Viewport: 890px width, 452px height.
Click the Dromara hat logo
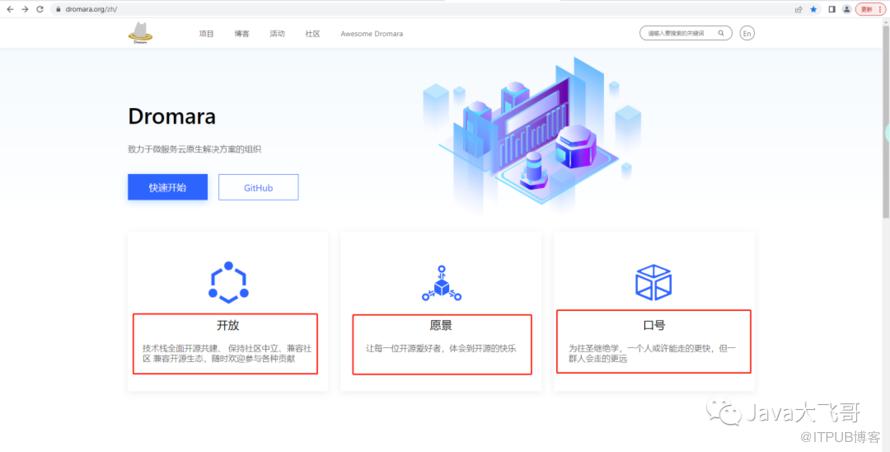click(140, 33)
